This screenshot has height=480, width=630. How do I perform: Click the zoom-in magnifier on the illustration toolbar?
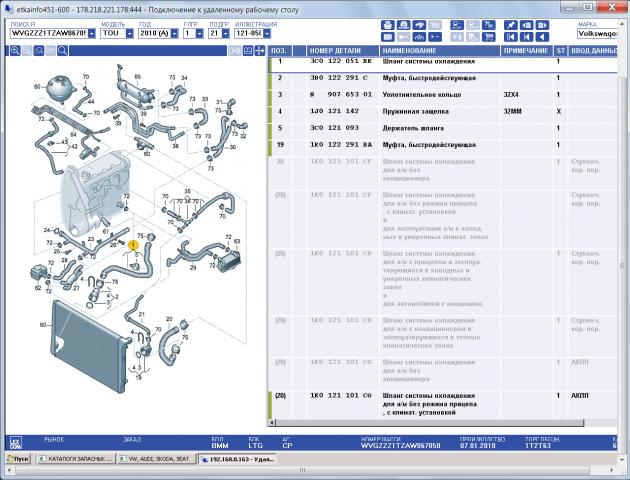[x=15, y=51]
